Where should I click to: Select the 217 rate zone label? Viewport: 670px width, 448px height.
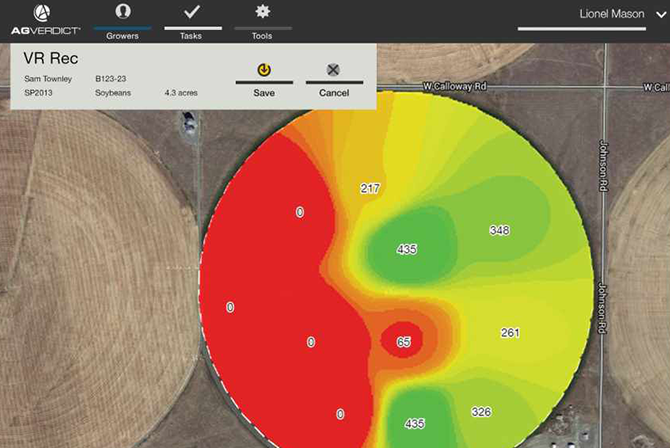click(x=370, y=189)
